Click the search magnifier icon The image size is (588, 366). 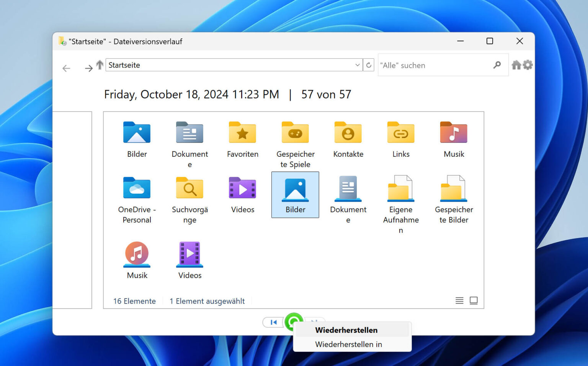(497, 65)
